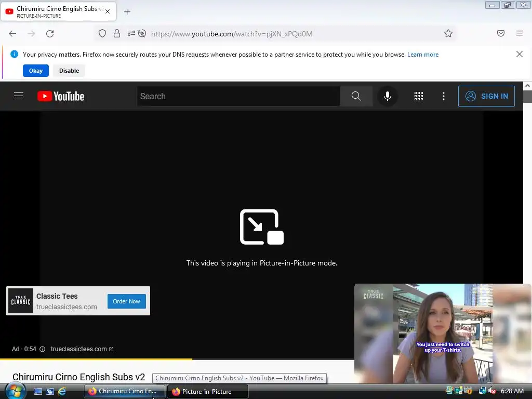Reload the current YouTube page
Image resolution: width=532 pixels, height=399 pixels.
click(x=50, y=34)
